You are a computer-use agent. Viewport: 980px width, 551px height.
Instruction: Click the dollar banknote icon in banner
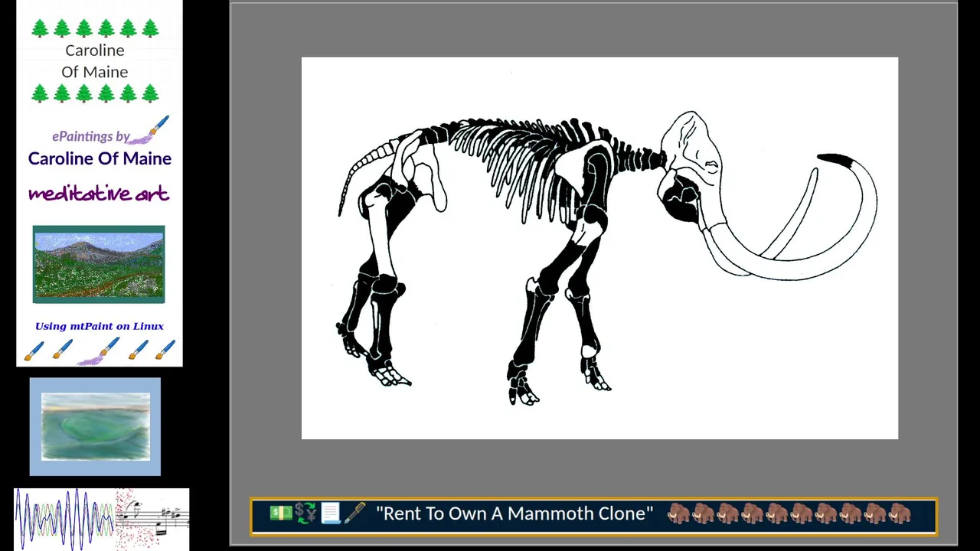(280, 514)
